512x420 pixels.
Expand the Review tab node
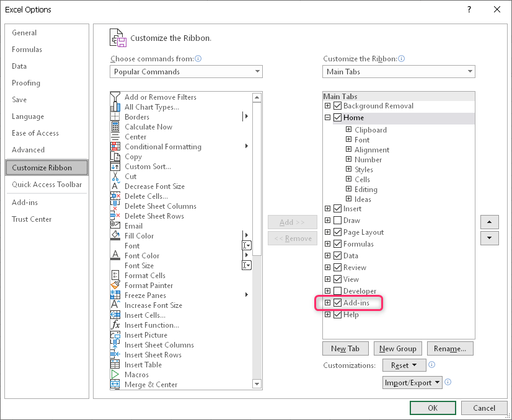click(x=327, y=267)
